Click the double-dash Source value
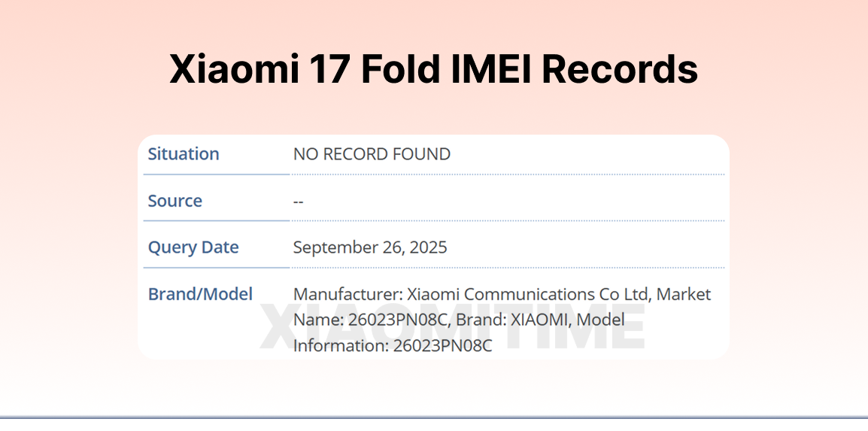The width and height of the screenshot is (868, 431). tap(299, 202)
